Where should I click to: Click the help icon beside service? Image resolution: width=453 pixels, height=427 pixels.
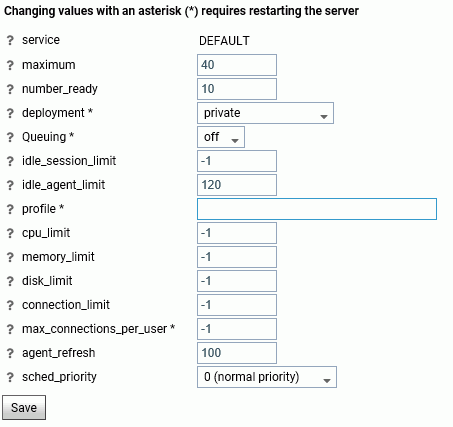coord(10,41)
